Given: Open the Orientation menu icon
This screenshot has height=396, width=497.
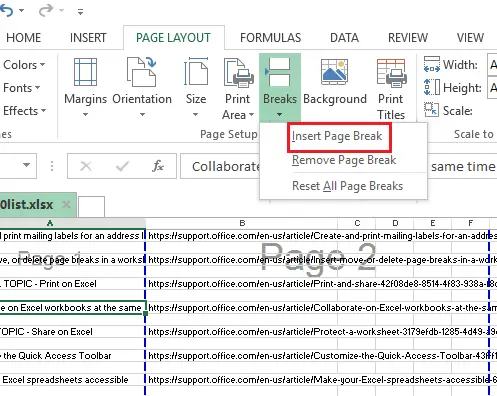Looking at the screenshot, I should coord(142,72).
